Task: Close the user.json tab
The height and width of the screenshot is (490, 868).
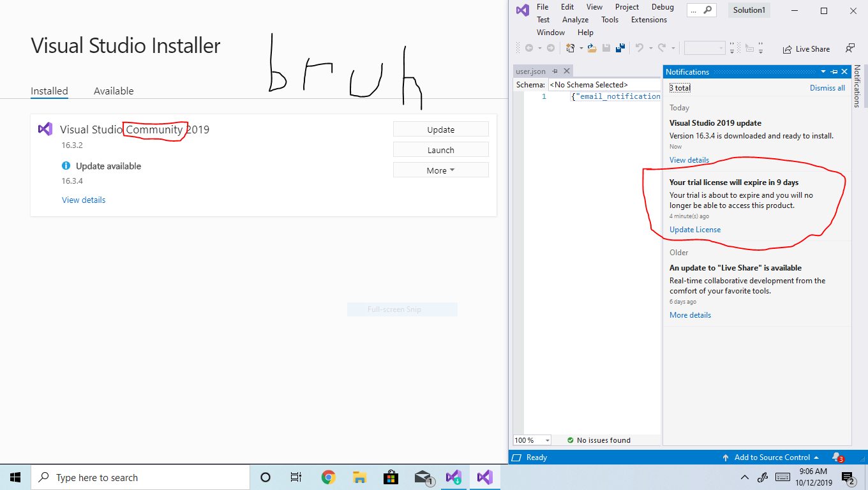Action: pyautogui.click(x=566, y=71)
